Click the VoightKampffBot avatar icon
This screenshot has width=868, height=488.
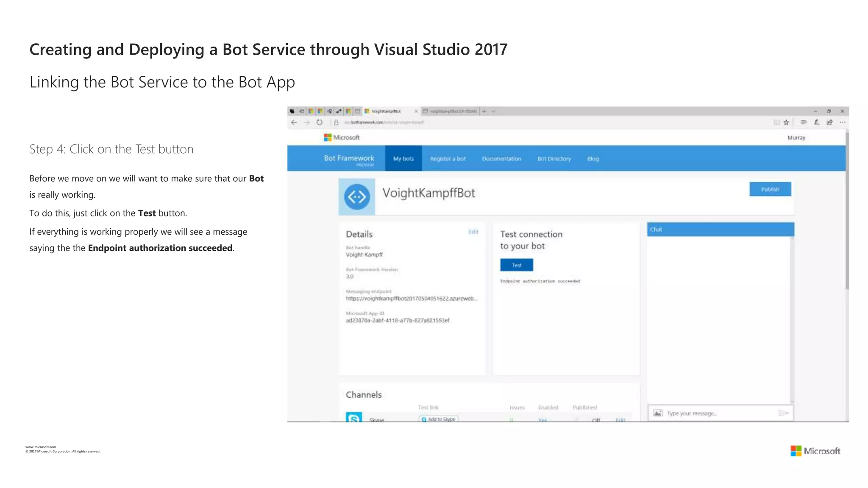click(x=356, y=197)
